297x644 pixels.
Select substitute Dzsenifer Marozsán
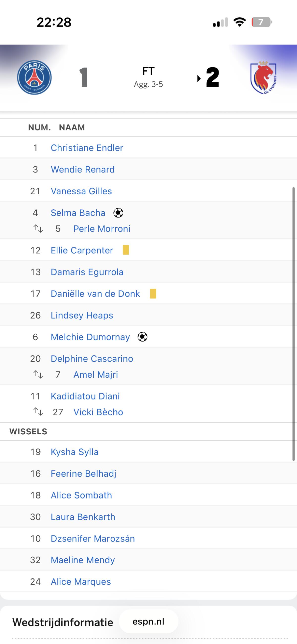93,539
